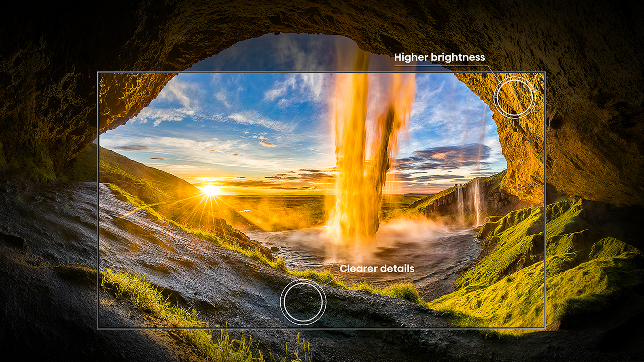Click the "Higher brightness" label text
644x362 pixels.
coord(439,57)
